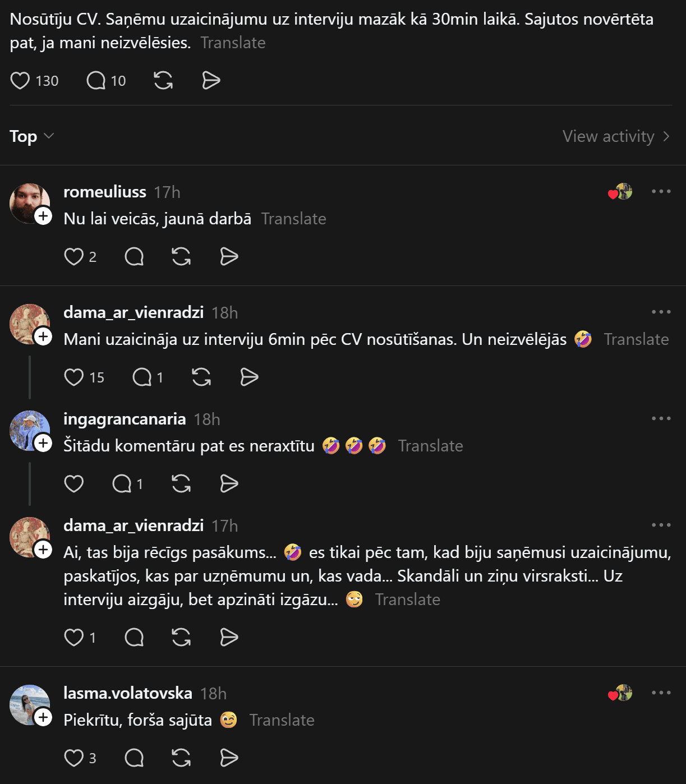The image size is (686, 784).
Task: Share the main post via send icon
Action: tap(211, 81)
